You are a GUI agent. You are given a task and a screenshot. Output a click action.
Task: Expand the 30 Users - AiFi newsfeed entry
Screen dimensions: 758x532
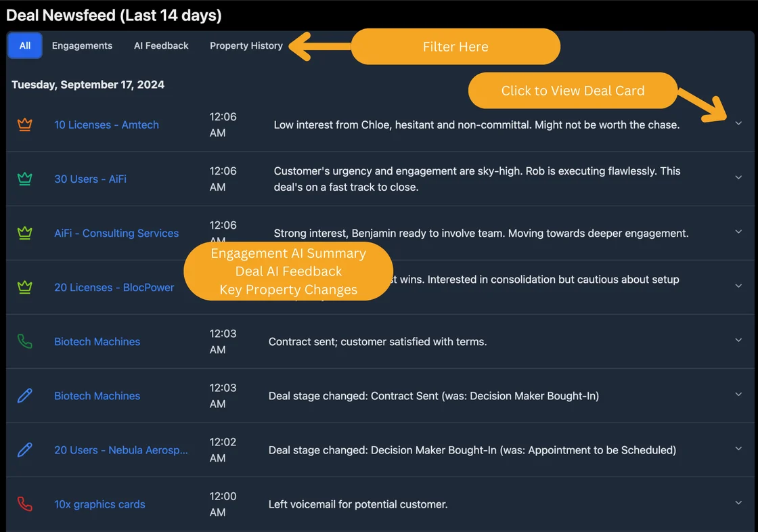tap(738, 177)
